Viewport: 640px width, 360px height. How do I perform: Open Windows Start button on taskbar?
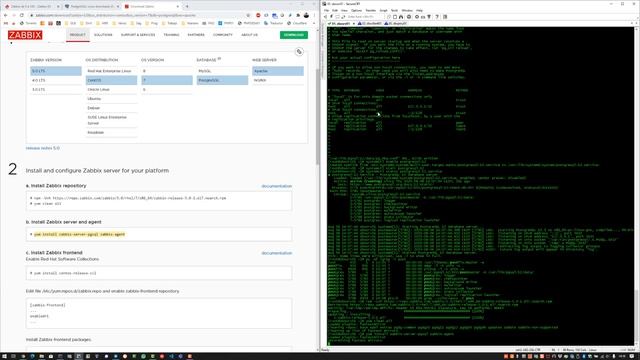4,356
